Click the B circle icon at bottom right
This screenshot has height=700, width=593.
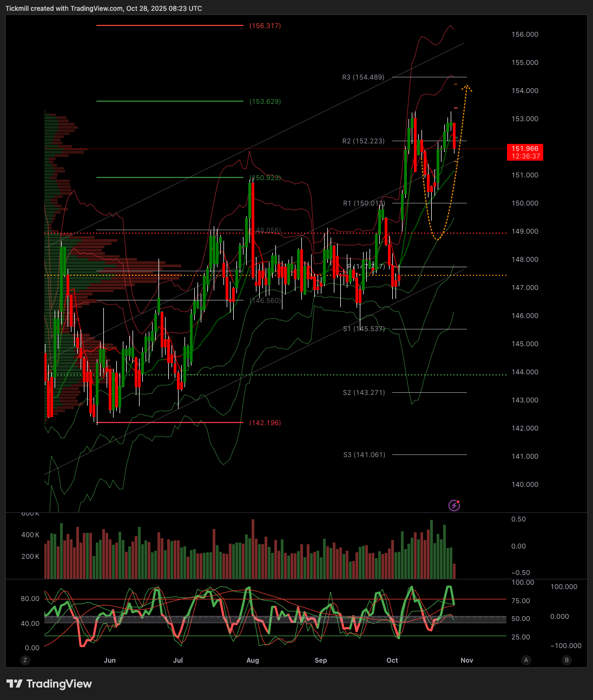tap(566, 660)
